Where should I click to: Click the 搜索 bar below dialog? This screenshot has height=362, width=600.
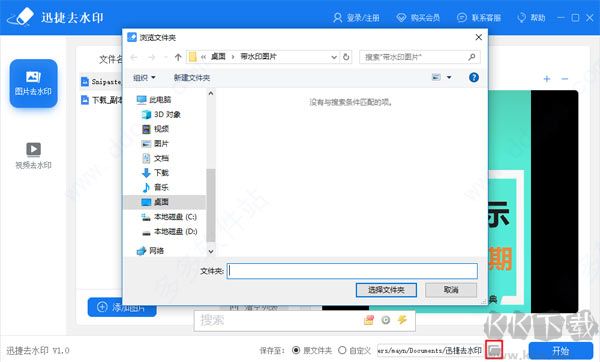(x=305, y=320)
